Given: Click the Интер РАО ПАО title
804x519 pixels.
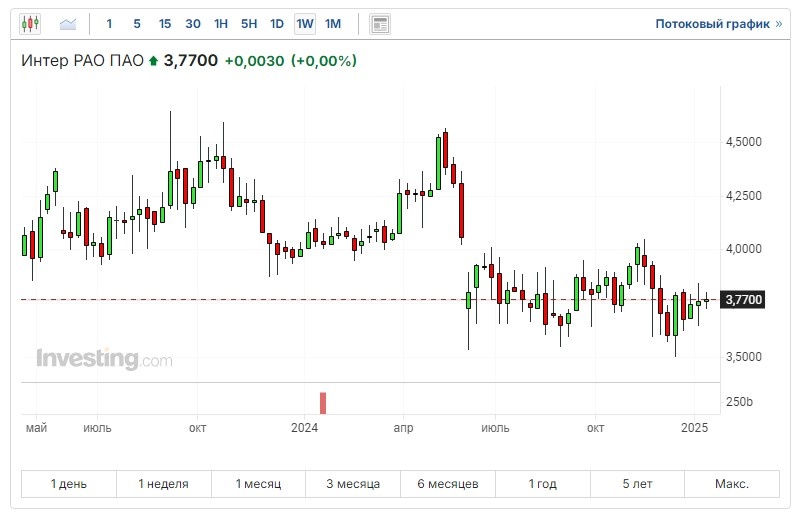Looking at the screenshot, I should [82, 61].
